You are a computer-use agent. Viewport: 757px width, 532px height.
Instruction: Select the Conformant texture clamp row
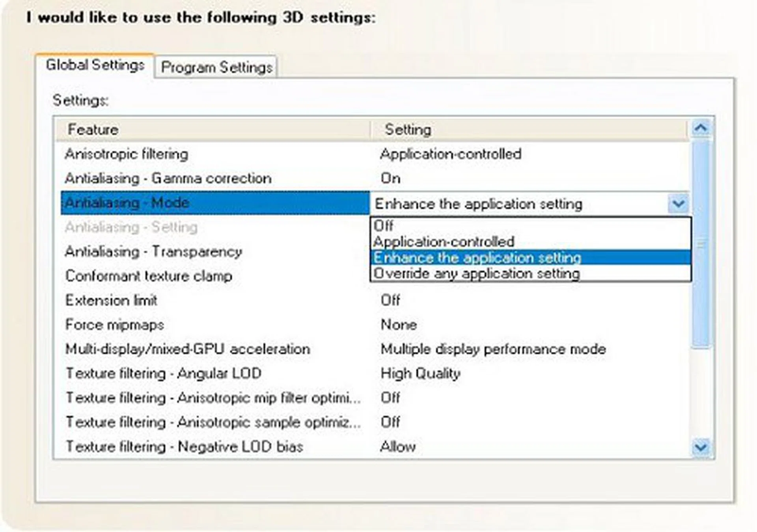[x=149, y=276]
